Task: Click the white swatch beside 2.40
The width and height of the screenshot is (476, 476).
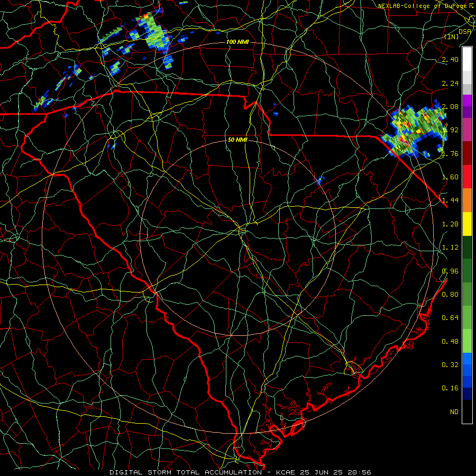Action: [467, 59]
